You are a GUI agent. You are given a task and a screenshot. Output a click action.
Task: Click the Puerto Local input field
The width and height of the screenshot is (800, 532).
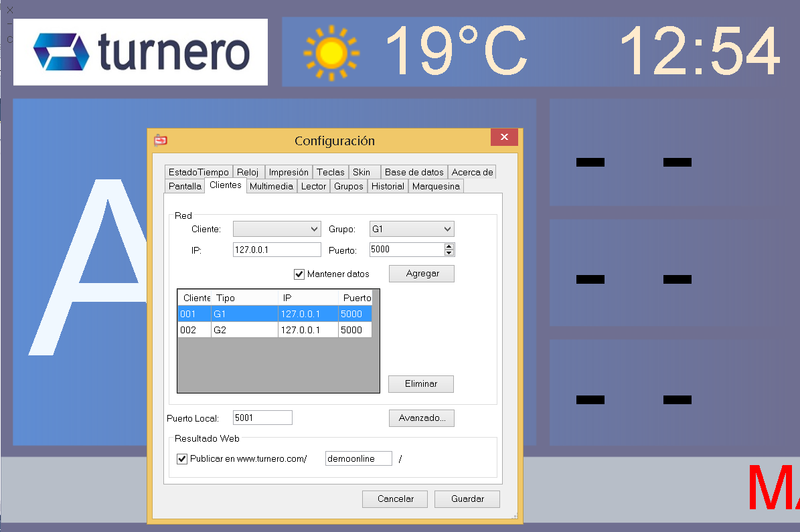click(262, 418)
